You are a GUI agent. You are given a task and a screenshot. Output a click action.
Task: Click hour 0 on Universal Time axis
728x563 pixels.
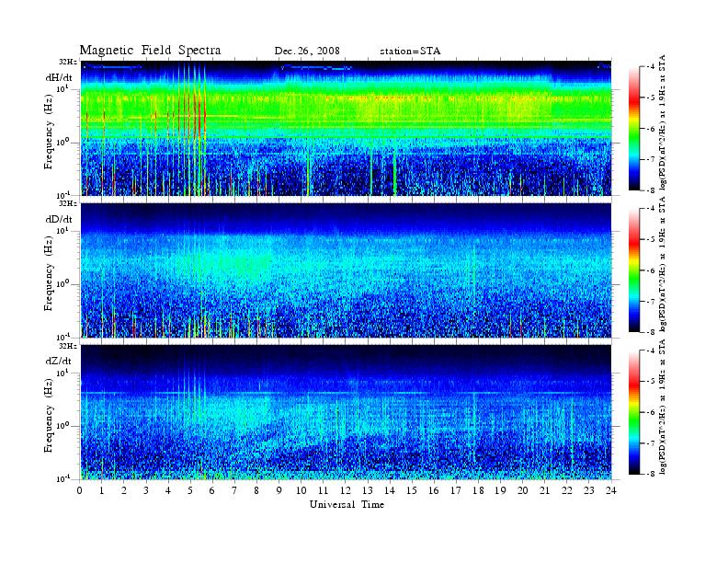click(x=80, y=490)
